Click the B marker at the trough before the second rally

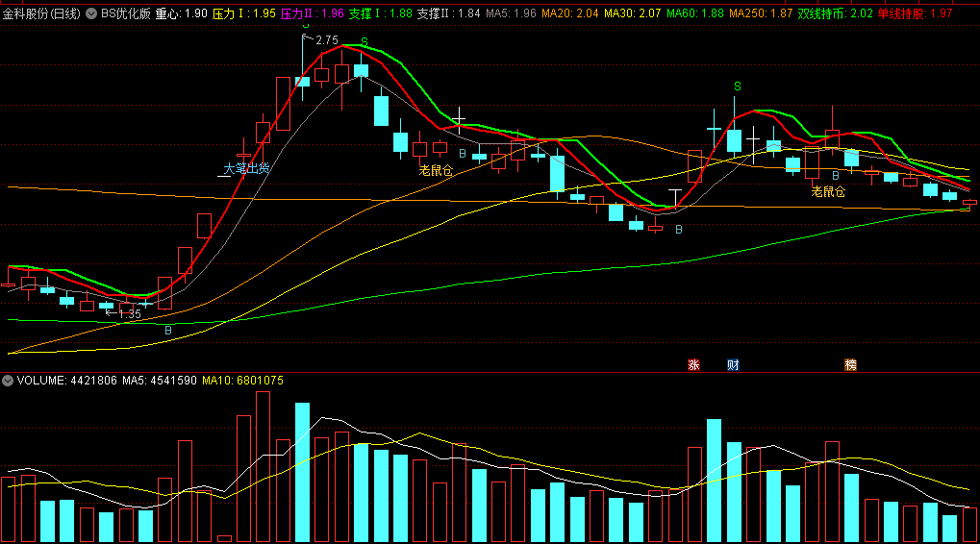[679, 230]
